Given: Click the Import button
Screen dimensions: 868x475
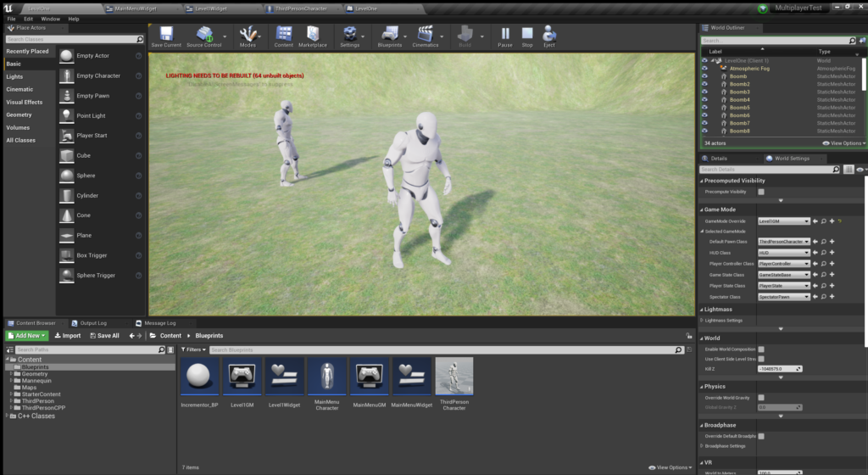Looking at the screenshot, I should coord(68,336).
